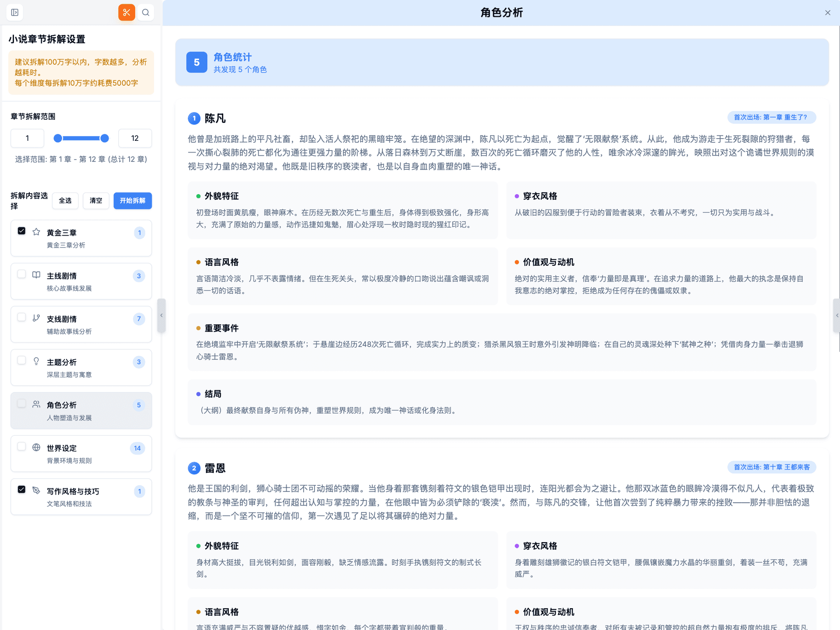Toggle the sidebar panel icon
This screenshot has width=840, height=630.
click(15, 12)
